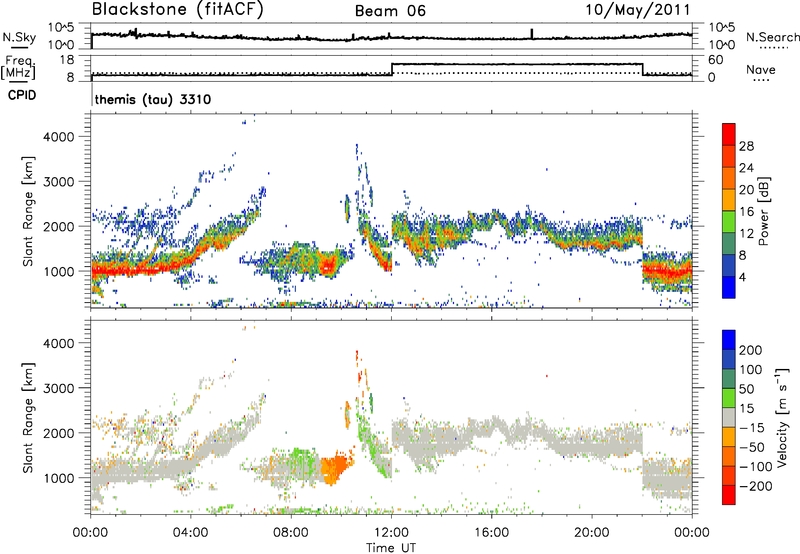Click the '-200' velocity scale value
800x554 pixels.
756,486
